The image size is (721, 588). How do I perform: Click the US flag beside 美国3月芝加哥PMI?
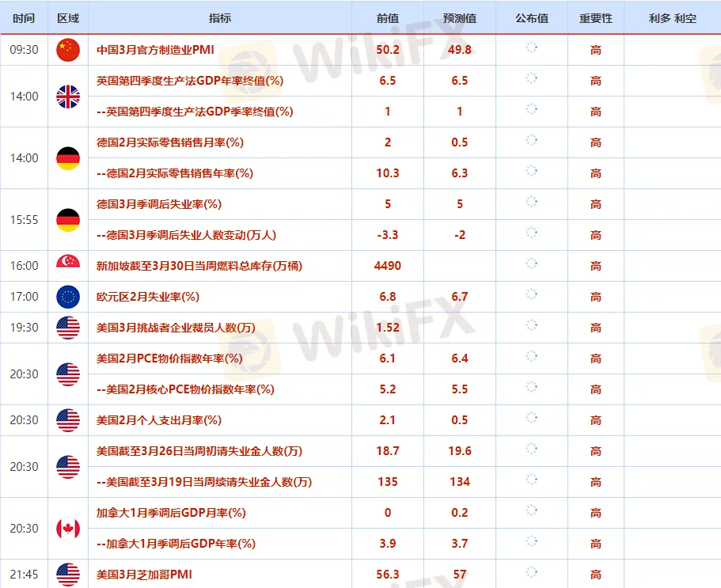pyautogui.click(x=68, y=575)
